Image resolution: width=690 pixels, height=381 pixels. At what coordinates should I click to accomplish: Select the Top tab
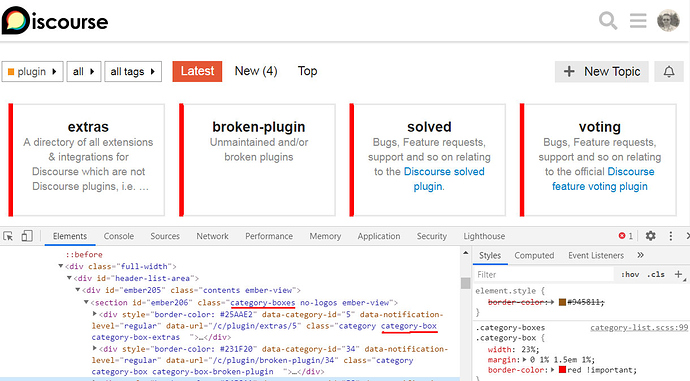pos(307,71)
